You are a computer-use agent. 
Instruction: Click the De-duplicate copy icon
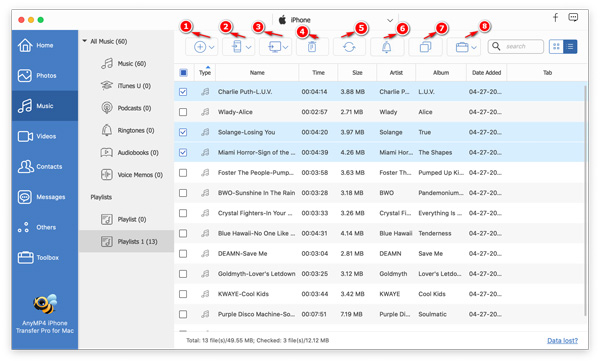coord(425,47)
